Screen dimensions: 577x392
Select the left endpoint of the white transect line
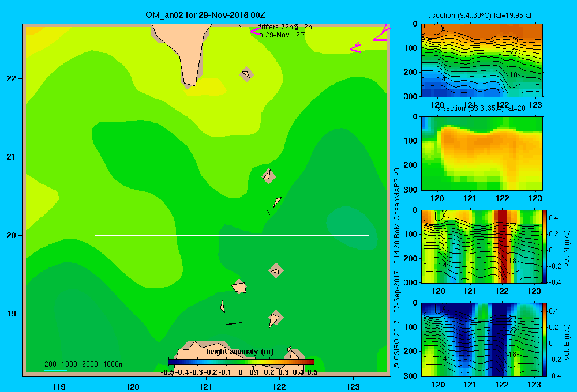point(96,235)
